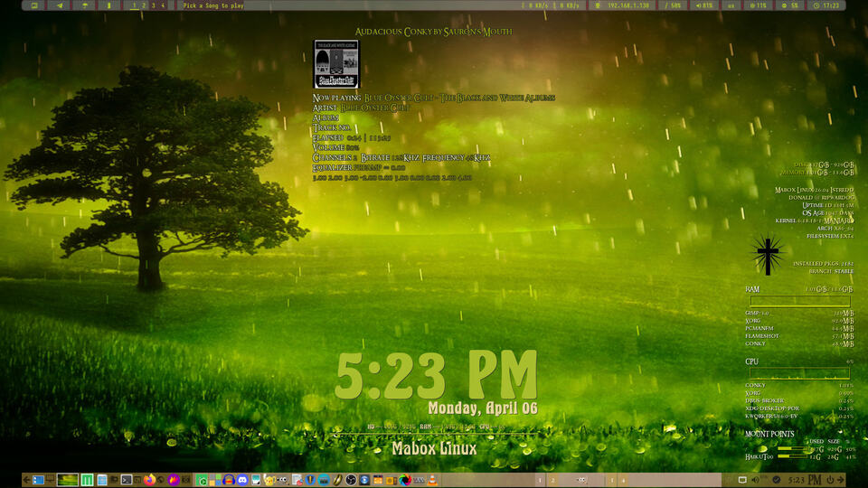Open the terminal emulator icon in taskbar
The height and width of the screenshot is (488, 868).
coord(127,480)
